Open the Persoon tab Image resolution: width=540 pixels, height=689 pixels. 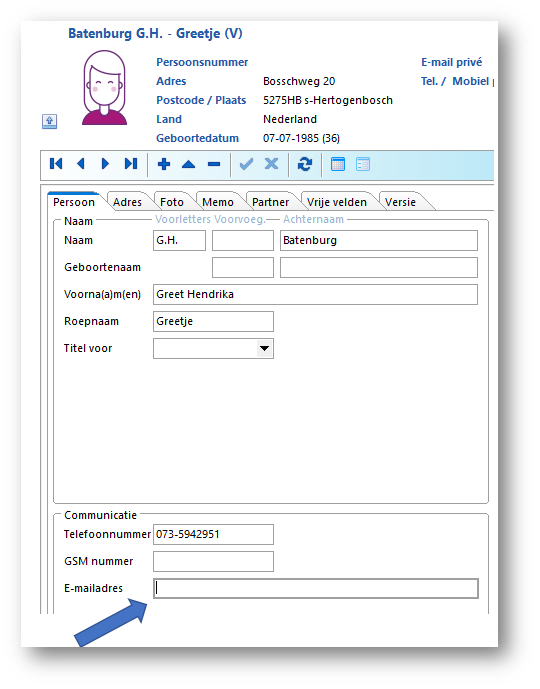tap(74, 202)
